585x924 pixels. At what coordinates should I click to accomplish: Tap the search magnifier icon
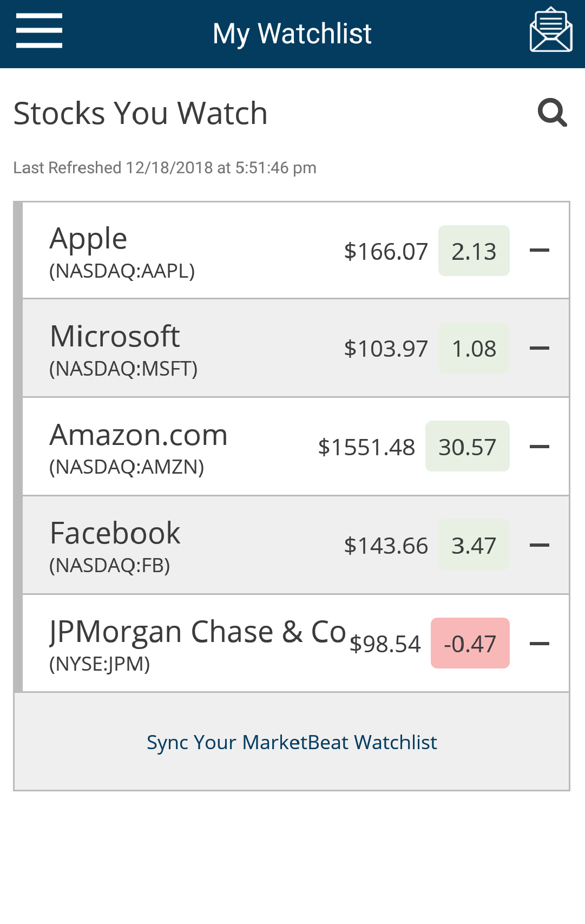(552, 113)
